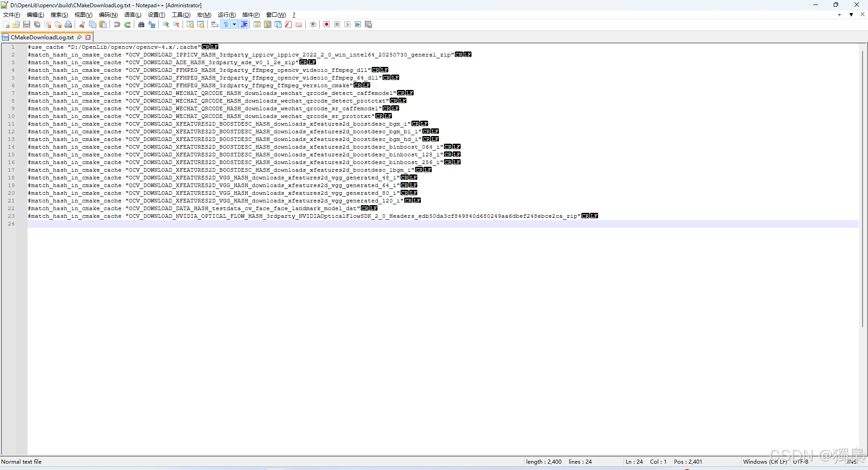Screen dimensions: 868x470
Task: Click 'length : 2,400' in status bar
Action: point(543,461)
